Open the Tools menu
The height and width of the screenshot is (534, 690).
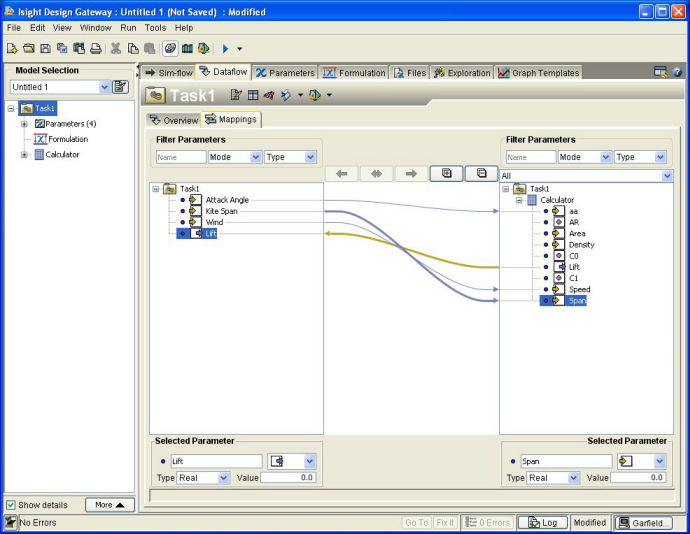tap(155, 28)
